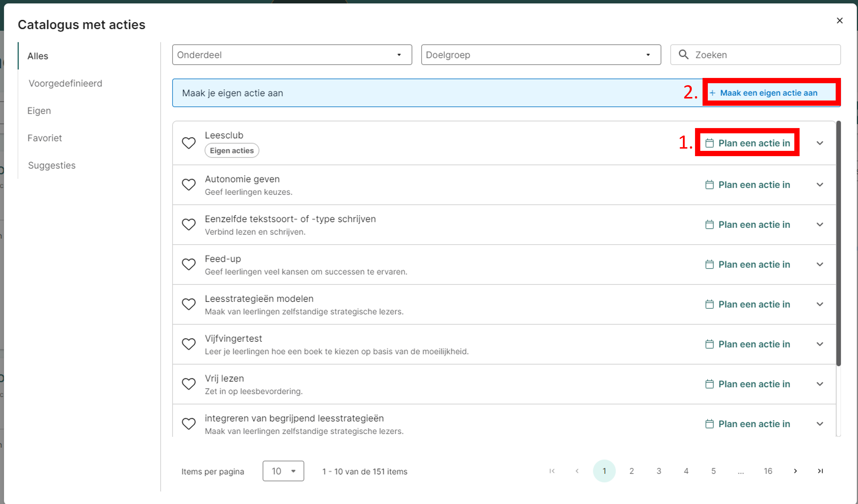Click the magnifier search icon
Viewport: 858px width, 504px height.
(x=683, y=54)
